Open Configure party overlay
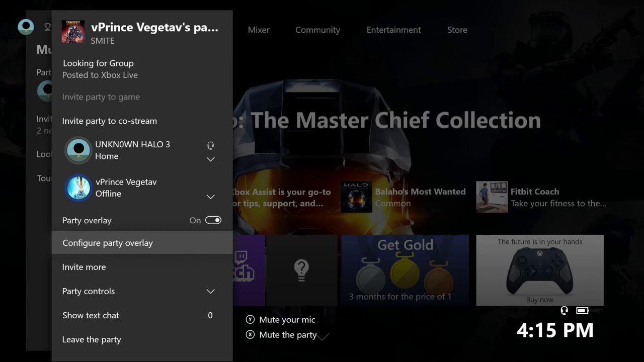This screenshot has height=362, width=644. point(142,243)
